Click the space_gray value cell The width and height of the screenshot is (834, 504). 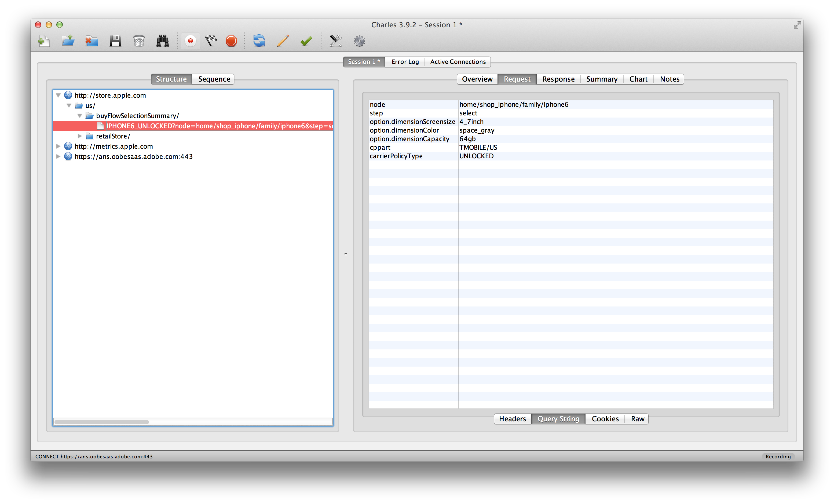click(x=616, y=130)
